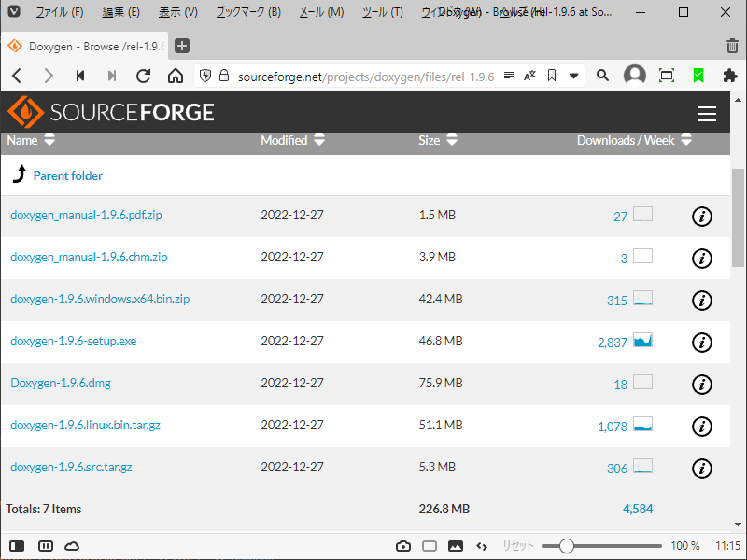Show info for windows.x64.bin.zip file
The image size is (747, 560).
click(702, 300)
